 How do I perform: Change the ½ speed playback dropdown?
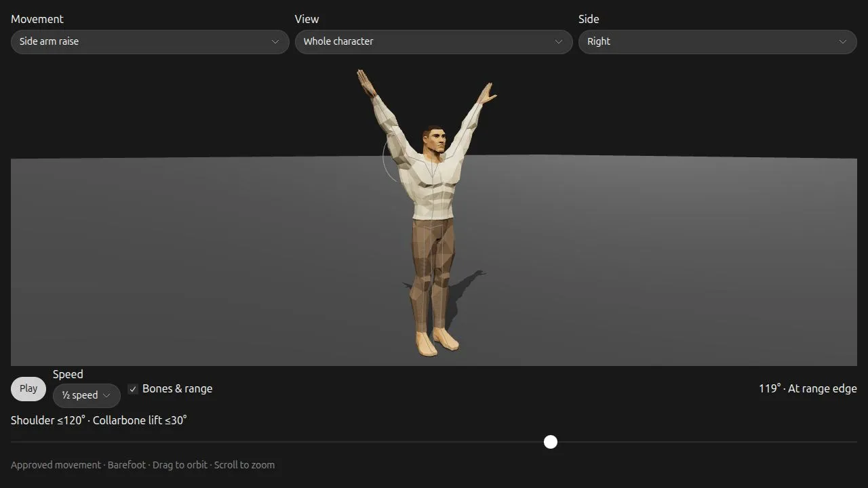point(87,395)
